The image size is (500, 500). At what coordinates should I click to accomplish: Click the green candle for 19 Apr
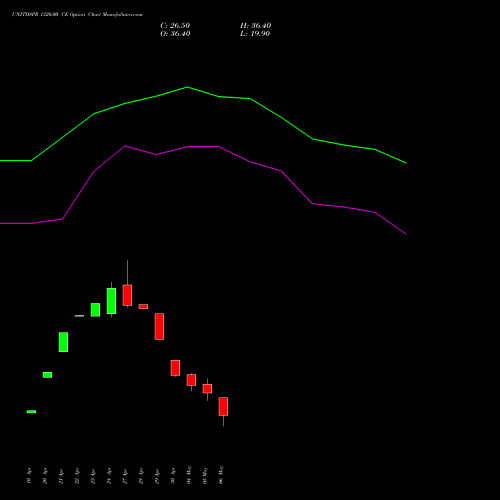[31, 412]
